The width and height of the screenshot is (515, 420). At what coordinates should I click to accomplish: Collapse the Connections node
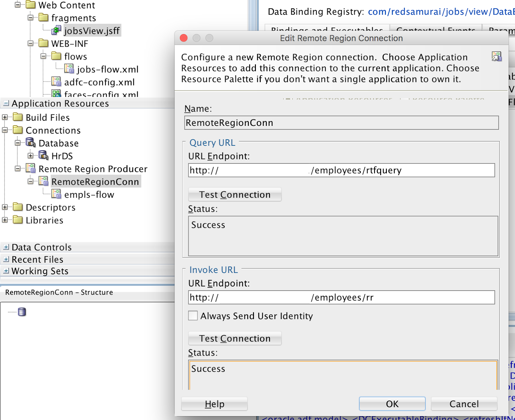point(5,130)
